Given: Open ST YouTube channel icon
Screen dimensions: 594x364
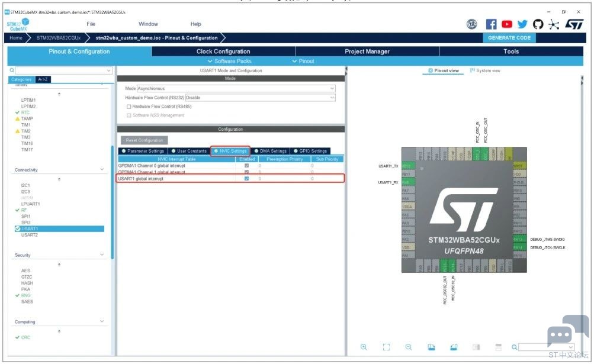Looking at the screenshot, I should [x=506, y=24].
